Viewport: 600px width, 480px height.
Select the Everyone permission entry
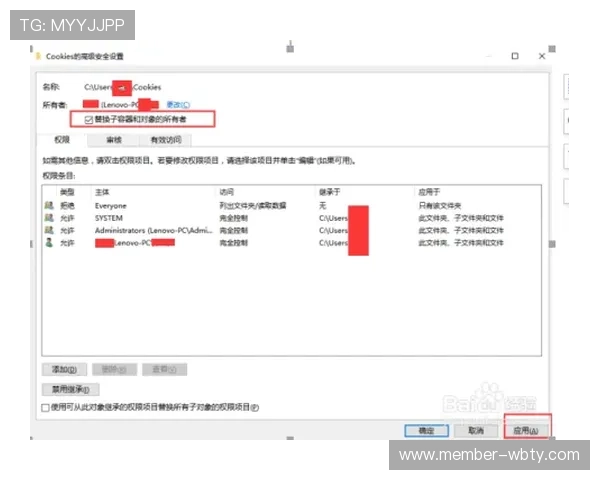pyautogui.click(x=292, y=206)
